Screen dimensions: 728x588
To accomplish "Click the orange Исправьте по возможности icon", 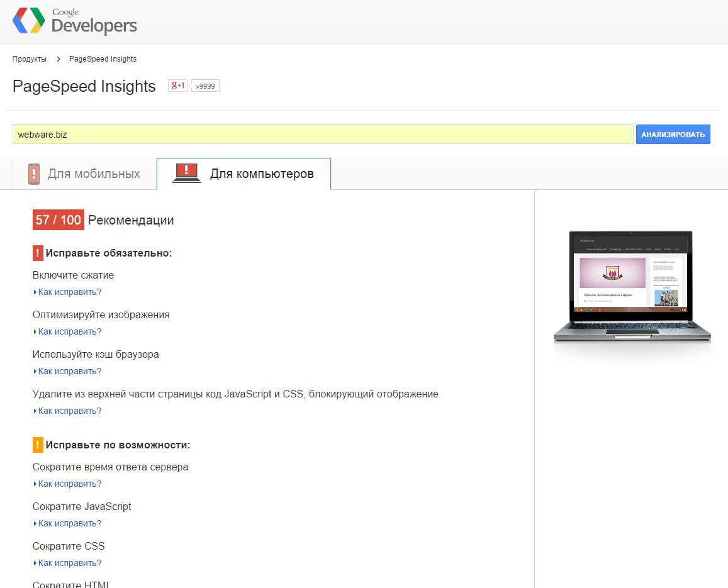I will point(38,445).
